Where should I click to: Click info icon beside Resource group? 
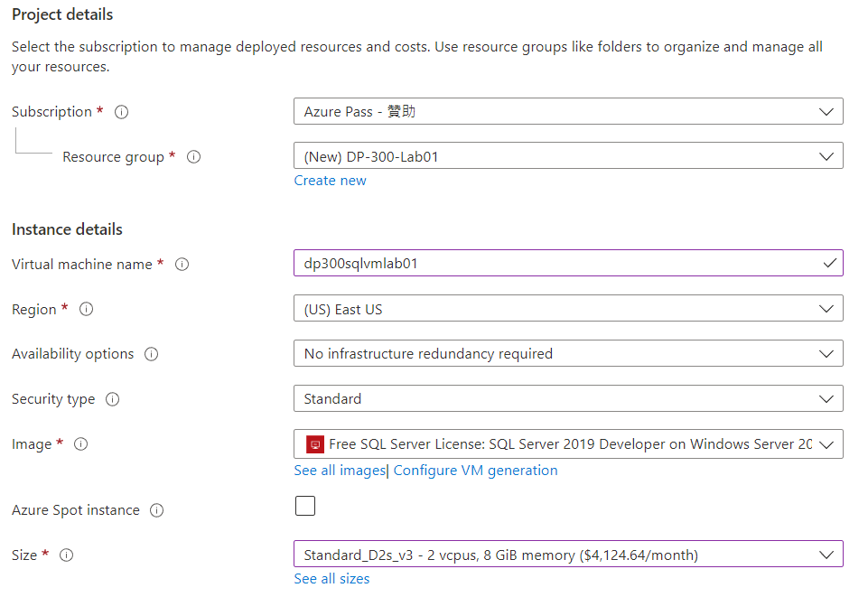coord(193,157)
